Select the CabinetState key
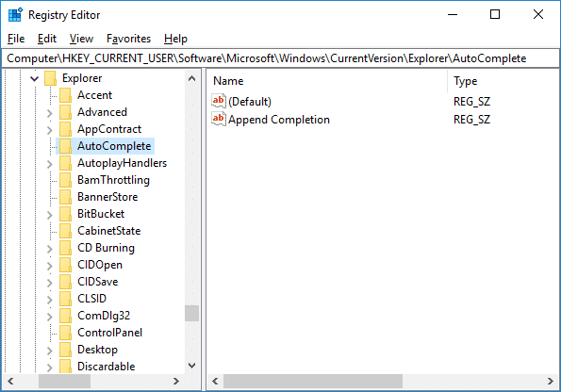The width and height of the screenshot is (561, 392). tap(108, 231)
